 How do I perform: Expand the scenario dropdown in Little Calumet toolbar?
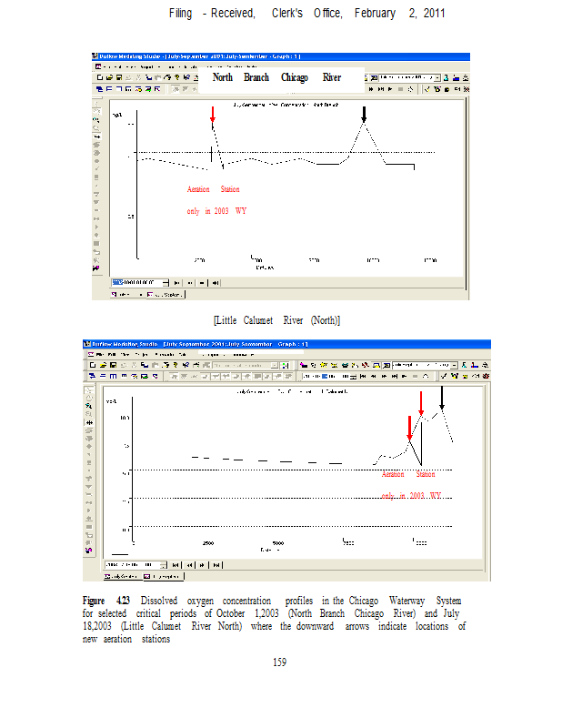pyautogui.click(x=275, y=366)
